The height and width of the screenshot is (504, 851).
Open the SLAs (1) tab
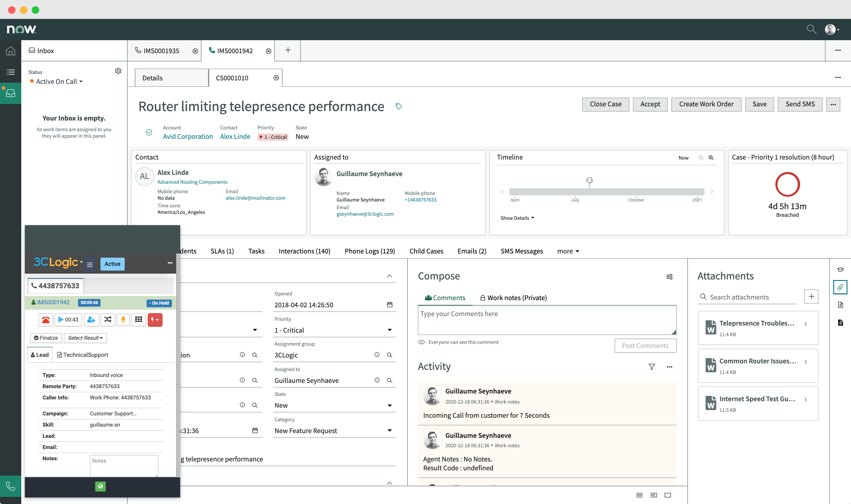(x=222, y=251)
